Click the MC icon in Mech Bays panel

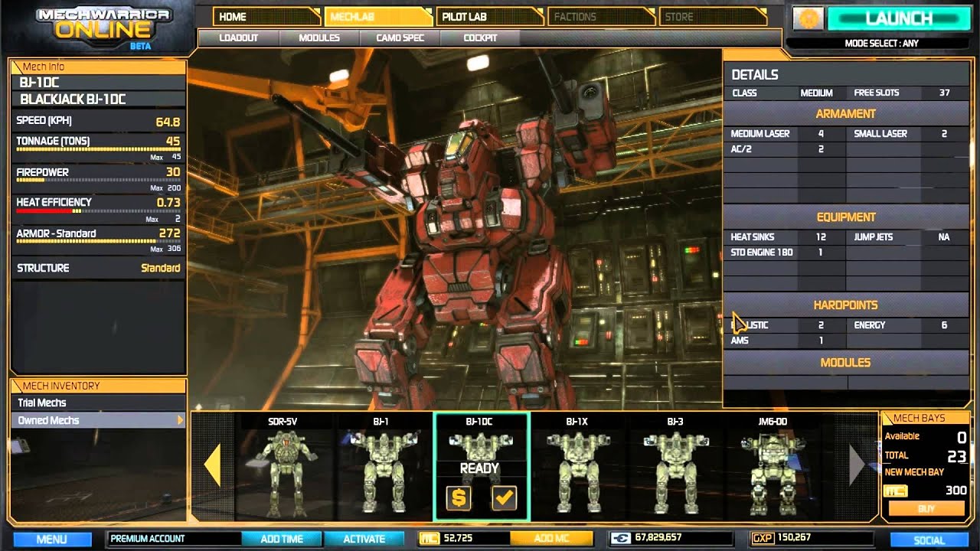click(895, 491)
